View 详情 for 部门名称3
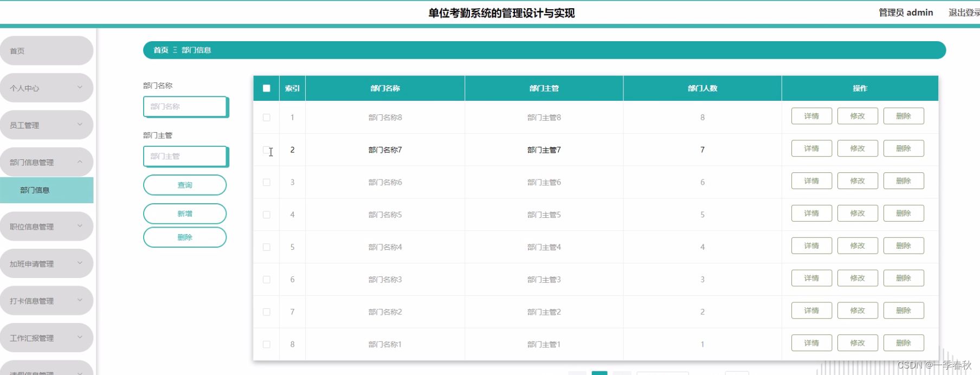The height and width of the screenshot is (375, 980). point(811,279)
